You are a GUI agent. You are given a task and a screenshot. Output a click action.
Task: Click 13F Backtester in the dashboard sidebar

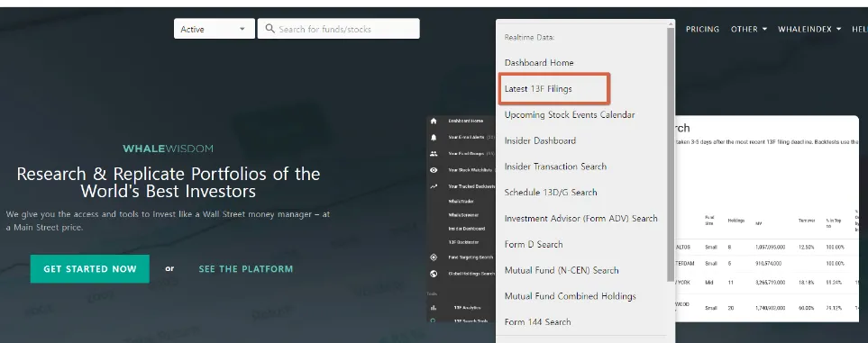pyautogui.click(x=463, y=242)
